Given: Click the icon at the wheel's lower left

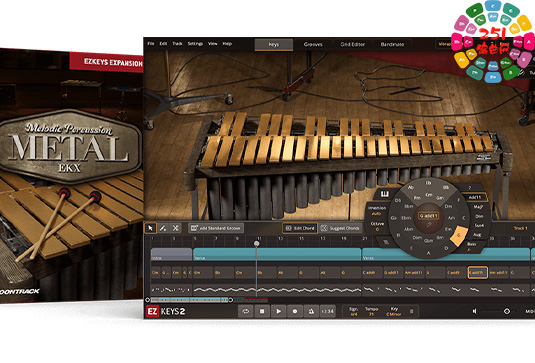Looking at the screenshot, I should point(386,242).
